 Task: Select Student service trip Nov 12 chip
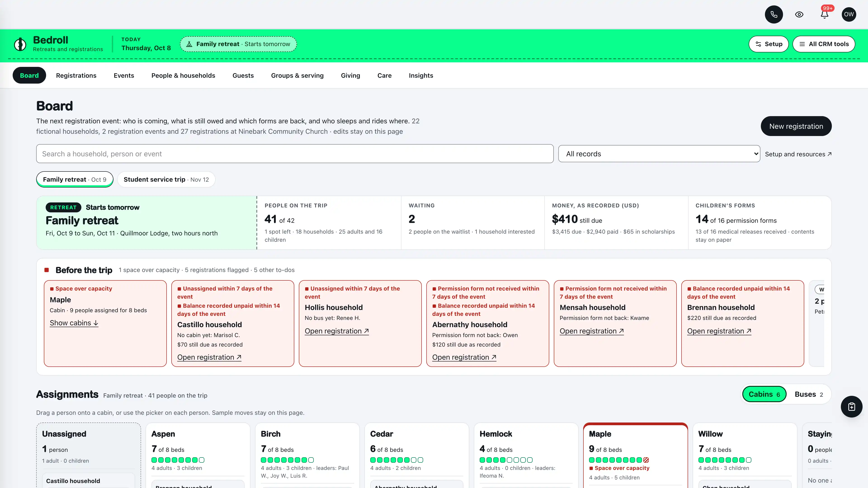click(x=166, y=180)
